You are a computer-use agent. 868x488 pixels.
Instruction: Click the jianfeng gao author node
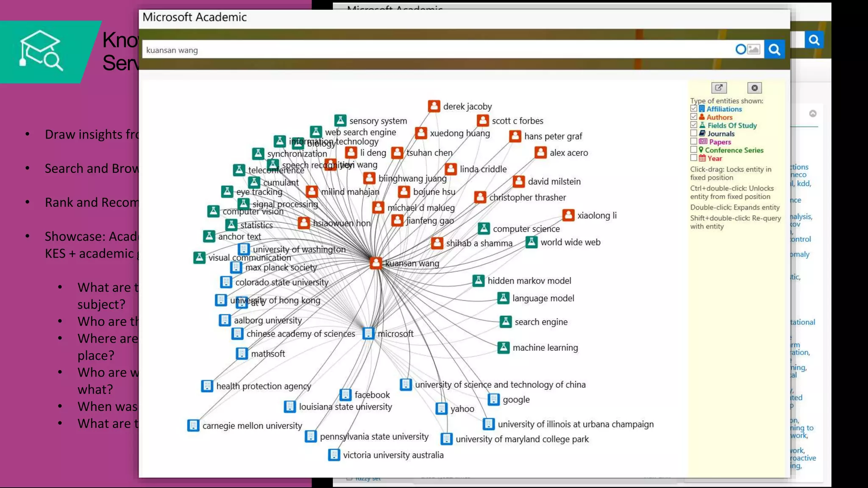tap(397, 220)
